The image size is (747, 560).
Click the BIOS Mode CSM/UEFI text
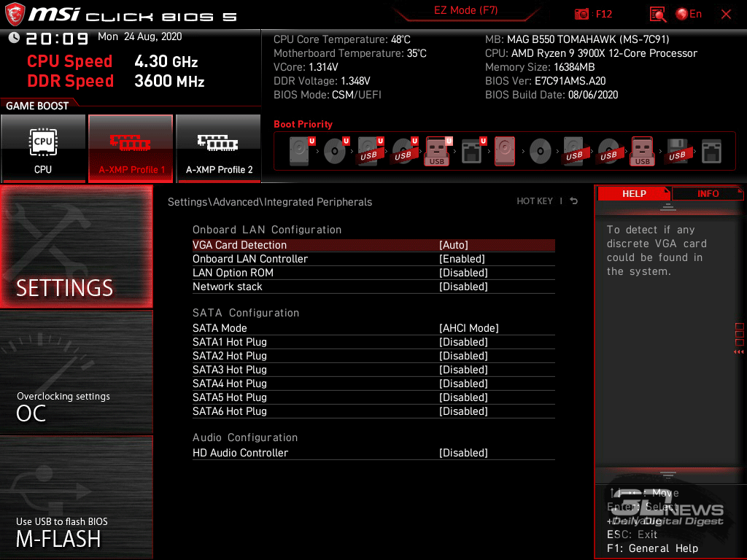pos(328,95)
